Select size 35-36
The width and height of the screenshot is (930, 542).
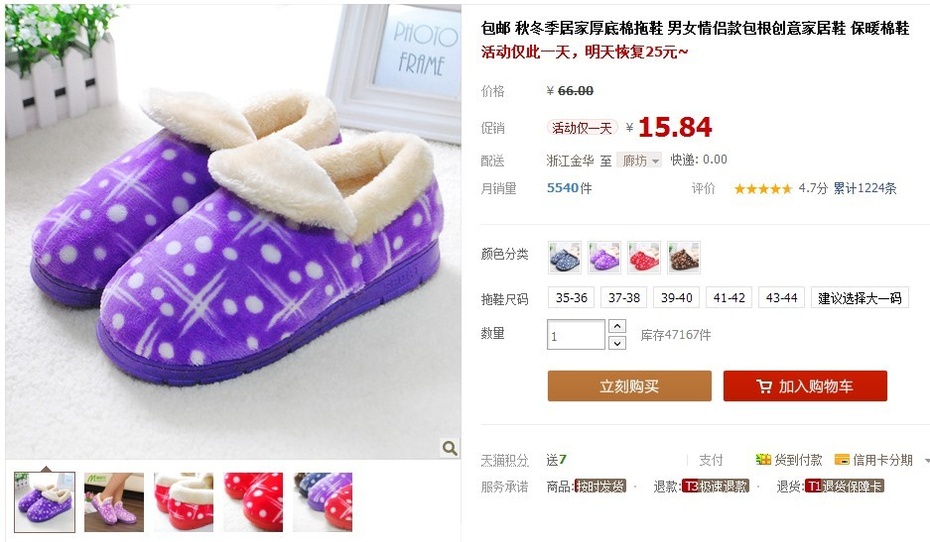pos(571,298)
